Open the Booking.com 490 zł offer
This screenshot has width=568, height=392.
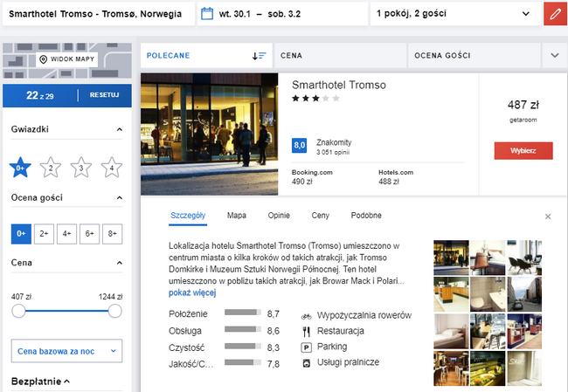(x=312, y=177)
